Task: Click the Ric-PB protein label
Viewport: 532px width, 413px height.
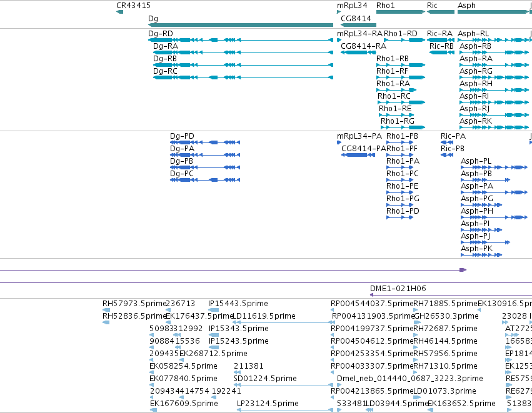Action: click(452, 149)
